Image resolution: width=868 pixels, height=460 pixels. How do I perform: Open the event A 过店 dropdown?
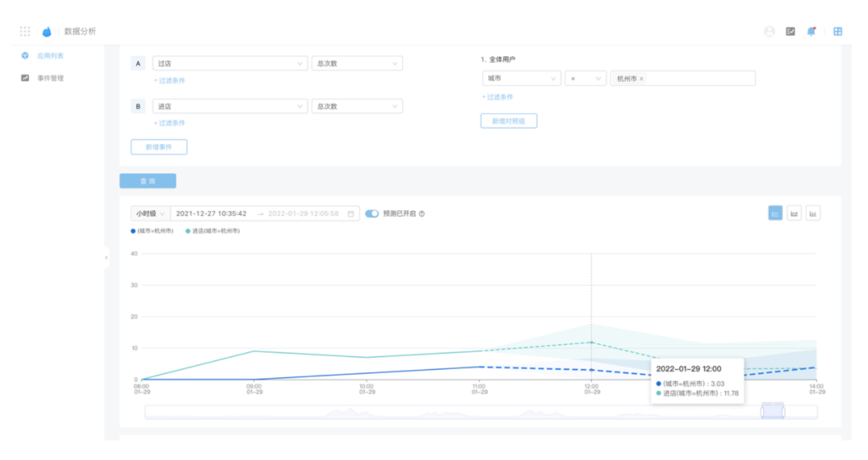click(229, 63)
